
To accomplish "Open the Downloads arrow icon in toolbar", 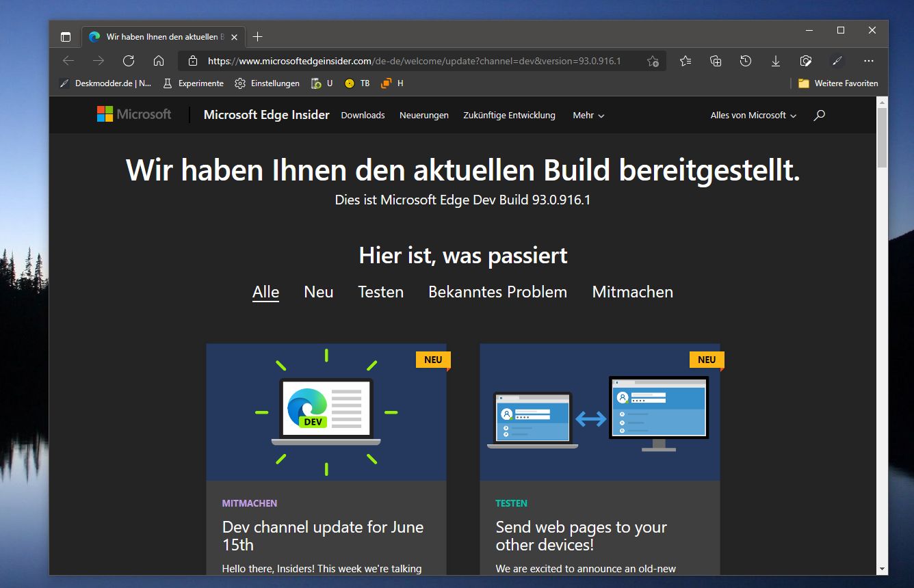I will pyautogui.click(x=776, y=61).
